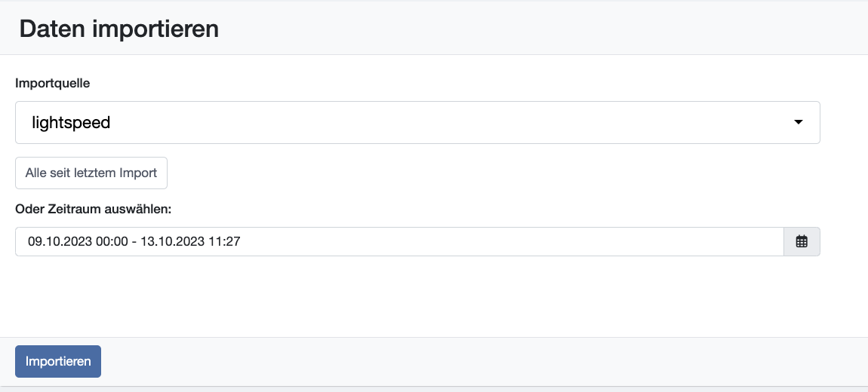This screenshot has width=868, height=392.
Task: Focus the Zeitraum date range input field
Action: point(400,242)
